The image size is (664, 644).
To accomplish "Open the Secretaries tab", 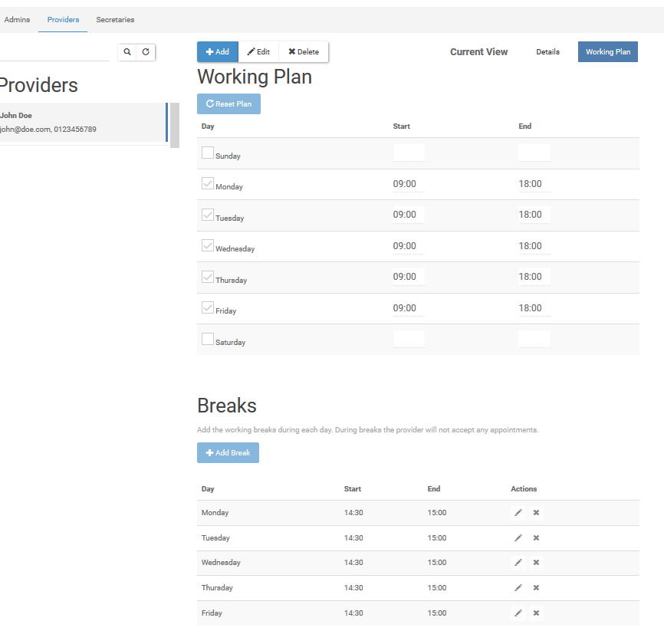I will pos(115,19).
